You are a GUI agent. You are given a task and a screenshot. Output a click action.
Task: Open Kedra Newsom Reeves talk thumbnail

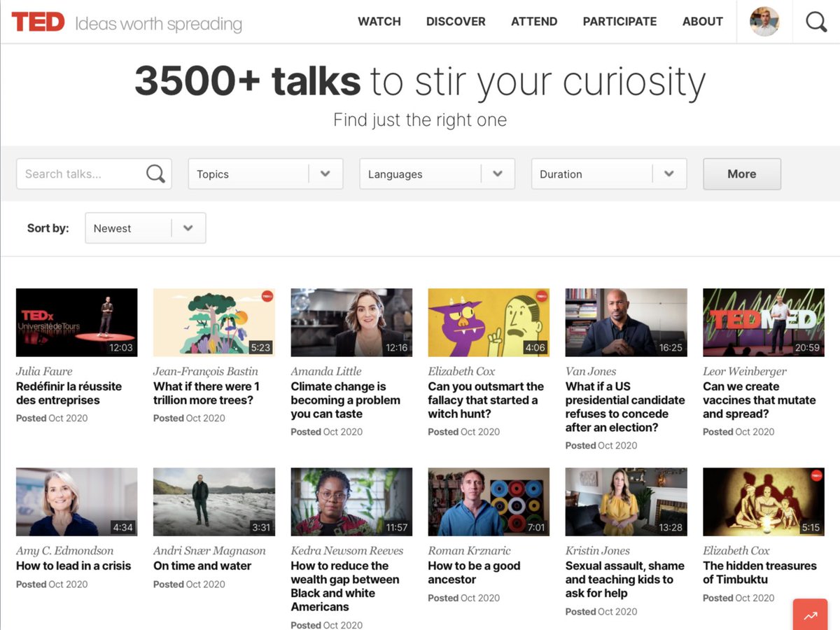click(x=351, y=502)
